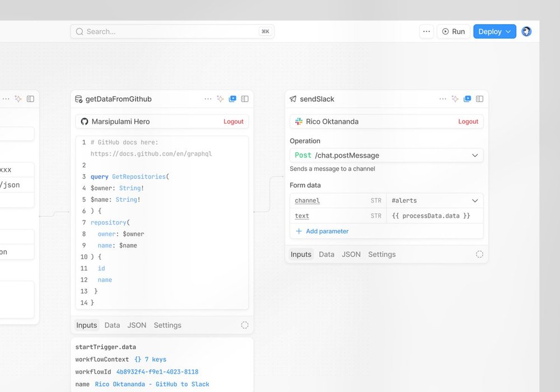Click the status circle icon in getDataFromGithub footer
The image size is (560, 392).
tap(245, 325)
